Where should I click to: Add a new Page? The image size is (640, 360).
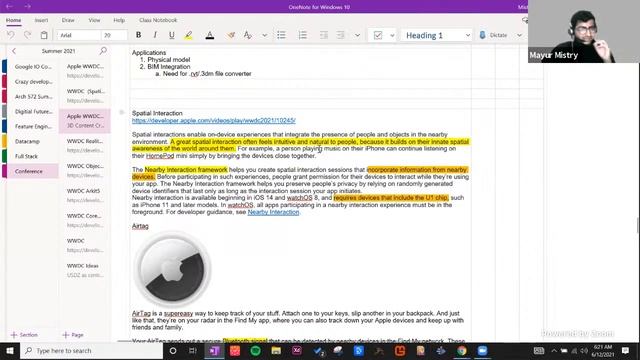73,335
